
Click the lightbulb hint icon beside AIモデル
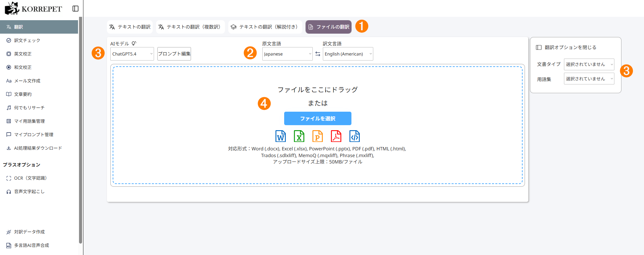tap(134, 43)
